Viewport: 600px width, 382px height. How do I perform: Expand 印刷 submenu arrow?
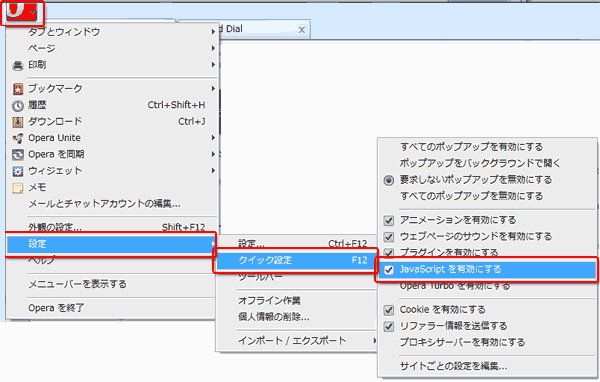click(x=213, y=65)
